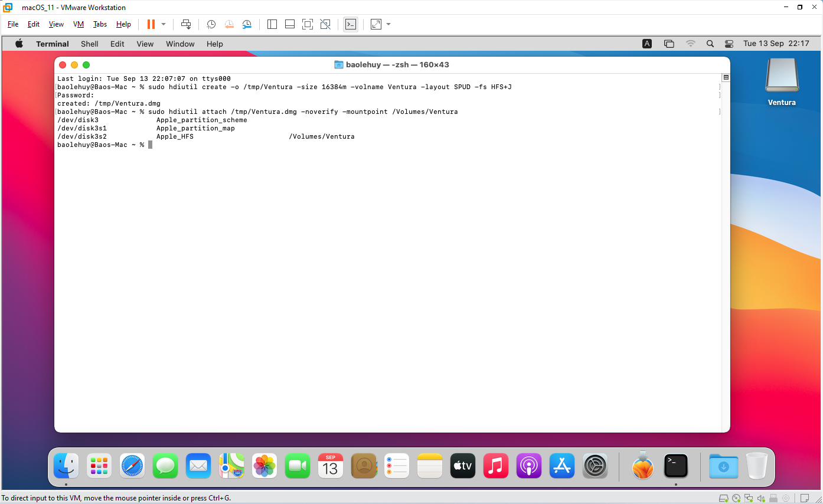Open the Terminal app menu
Screen dimensions: 823x504
pos(53,44)
